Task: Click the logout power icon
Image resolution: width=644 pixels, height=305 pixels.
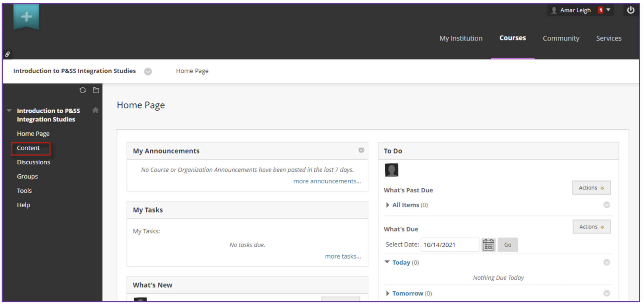Action: pyautogui.click(x=631, y=10)
